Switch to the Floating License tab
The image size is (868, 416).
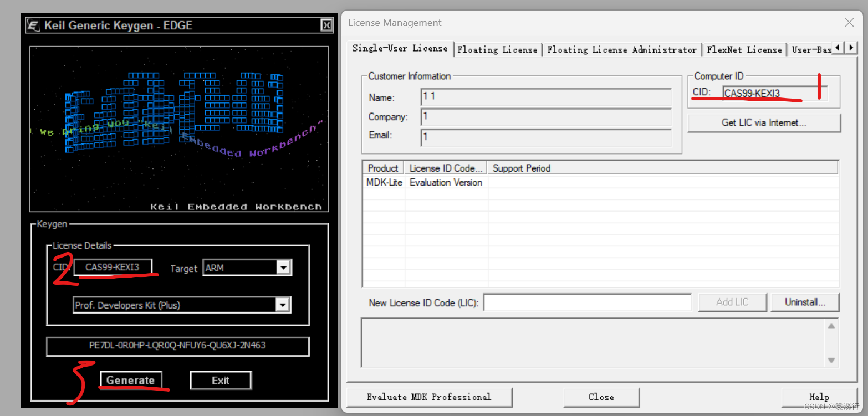pyautogui.click(x=497, y=49)
